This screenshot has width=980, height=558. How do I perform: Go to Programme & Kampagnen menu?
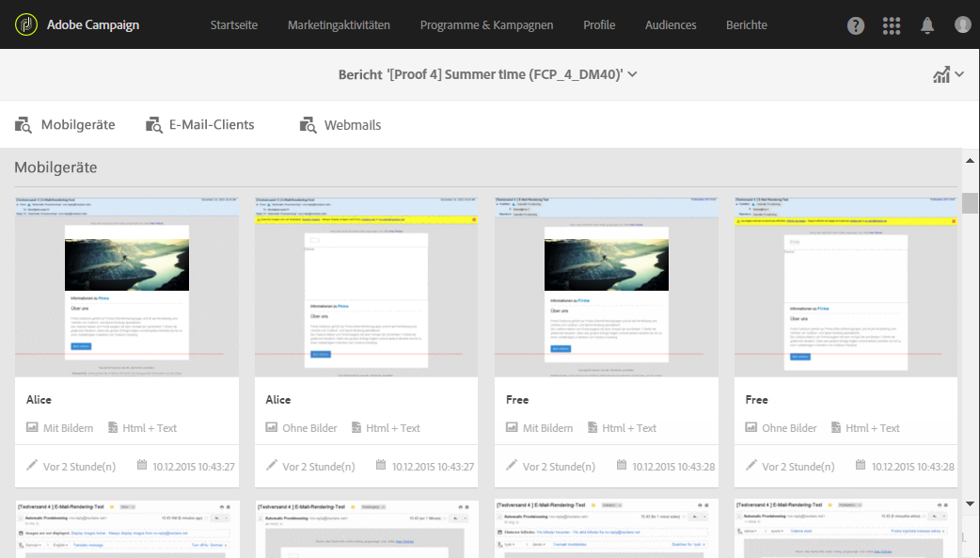click(486, 25)
